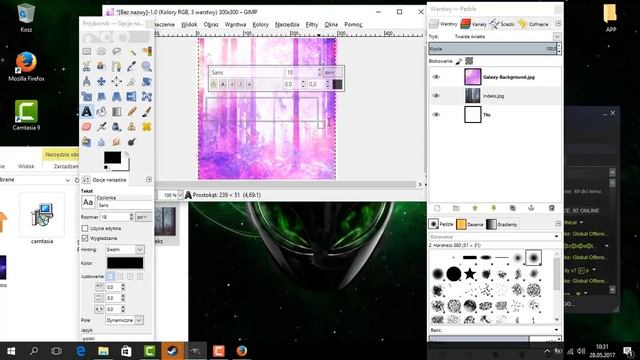Select the Bucket Fill tool
Image resolution: width=640 pixels, height=360 pixels.
(x=102, y=111)
